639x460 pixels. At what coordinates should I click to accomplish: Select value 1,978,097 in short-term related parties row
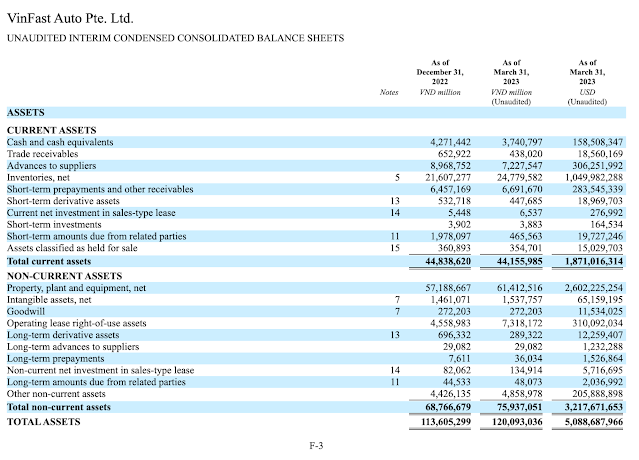pos(450,237)
